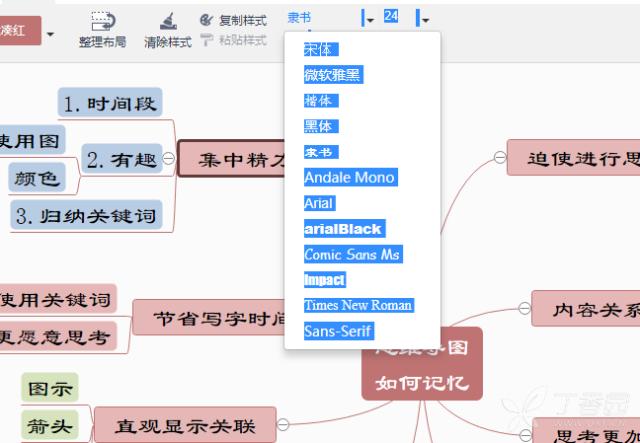The height and width of the screenshot is (443, 640).
Task: Click 粘贴样式 paste style button
Action: pos(233,40)
